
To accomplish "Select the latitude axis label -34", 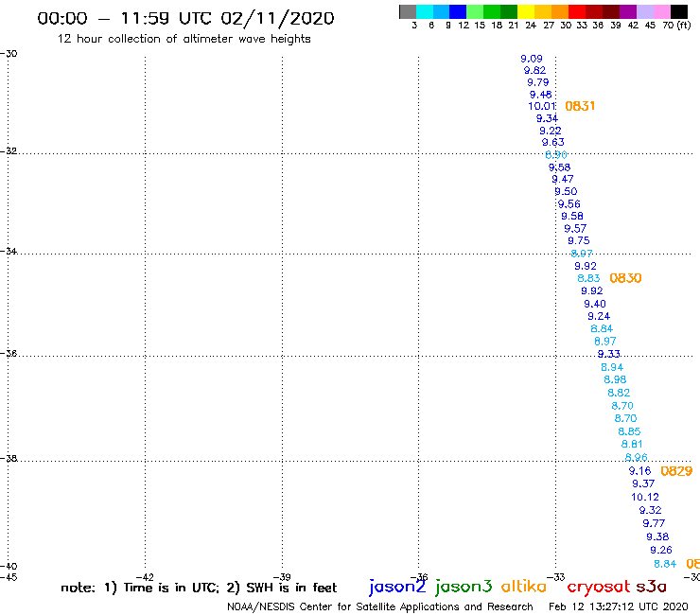I will tap(9, 251).
